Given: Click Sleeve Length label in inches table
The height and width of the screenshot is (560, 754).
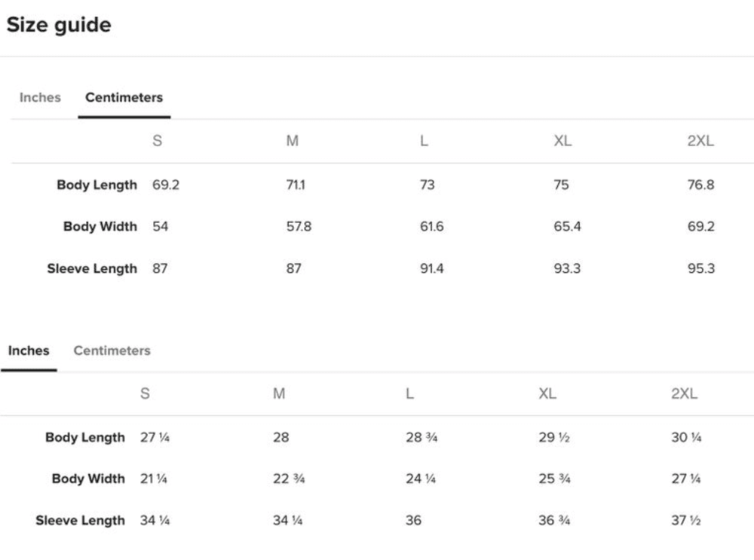Looking at the screenshot, I should click(x=80, y=521).
